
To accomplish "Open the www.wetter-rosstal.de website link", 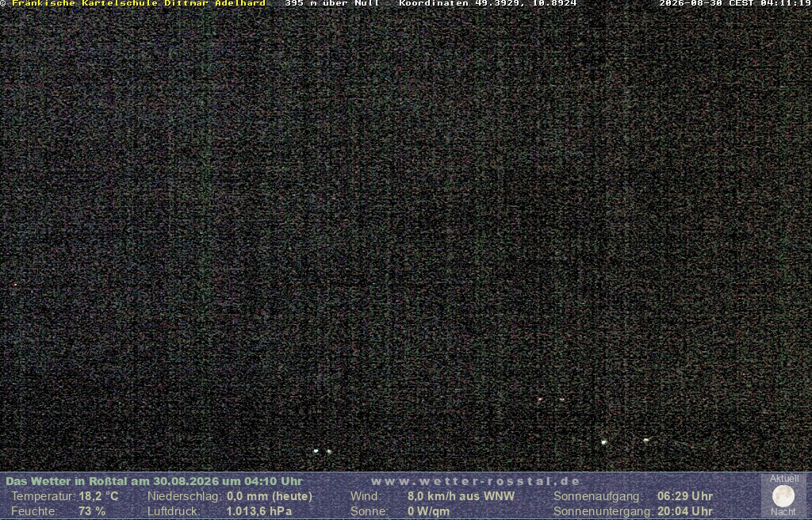I will [x=476, y=481].
